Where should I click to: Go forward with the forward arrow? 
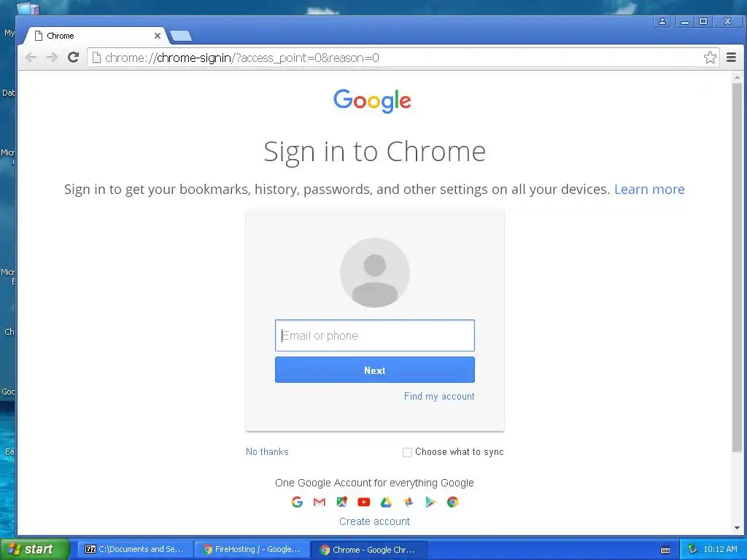(52, 58)
